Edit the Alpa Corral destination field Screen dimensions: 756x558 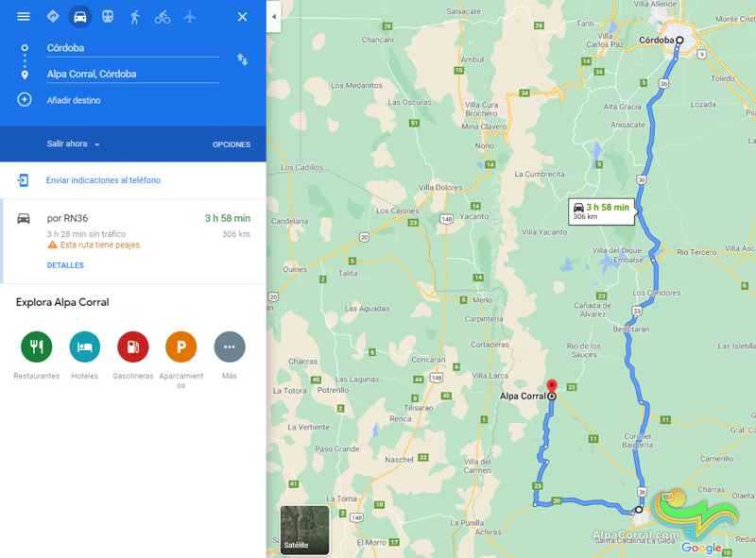click(132, 75)
